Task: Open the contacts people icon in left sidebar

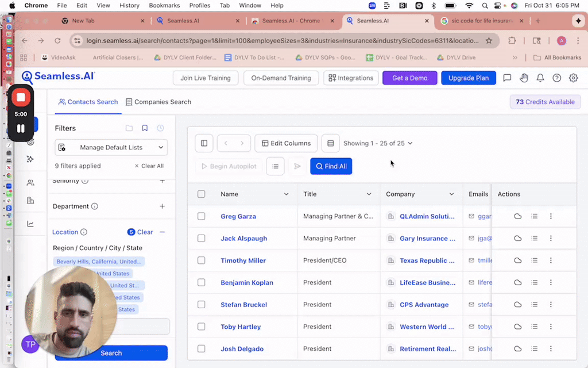Action: [30, 183]
